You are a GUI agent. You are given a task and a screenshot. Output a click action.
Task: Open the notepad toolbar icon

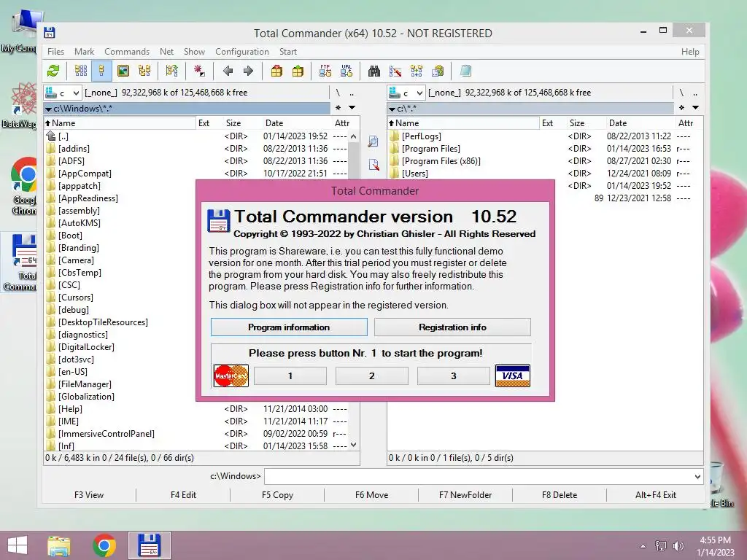coord(465,71)
